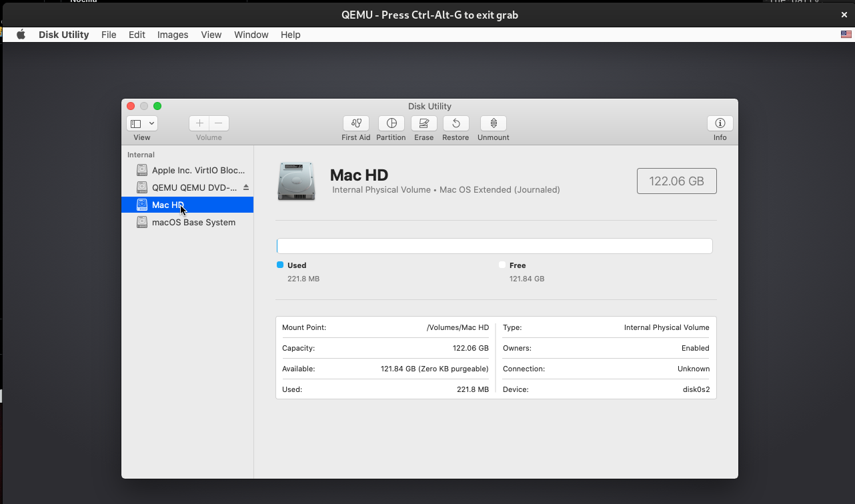This screenshot has height=504, width=855.
Task: Click the Available 121.84 GB value
Action: (435, 369)
